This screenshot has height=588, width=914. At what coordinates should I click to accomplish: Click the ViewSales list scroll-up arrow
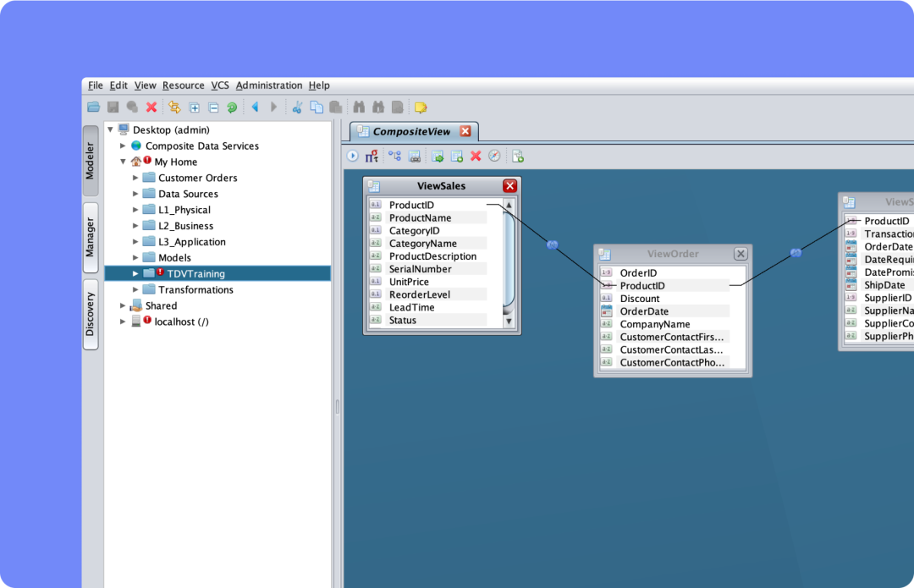[509, 205]
